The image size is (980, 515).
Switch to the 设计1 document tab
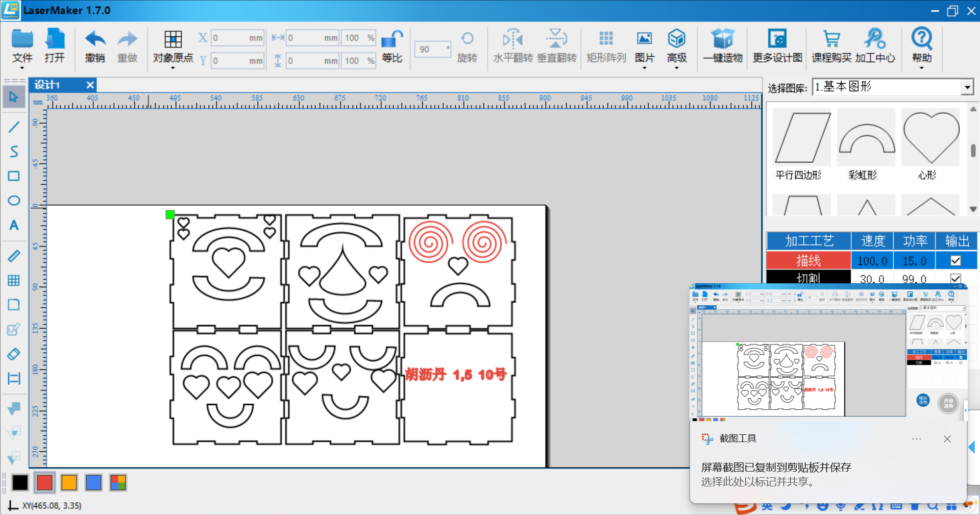point(47,85)
